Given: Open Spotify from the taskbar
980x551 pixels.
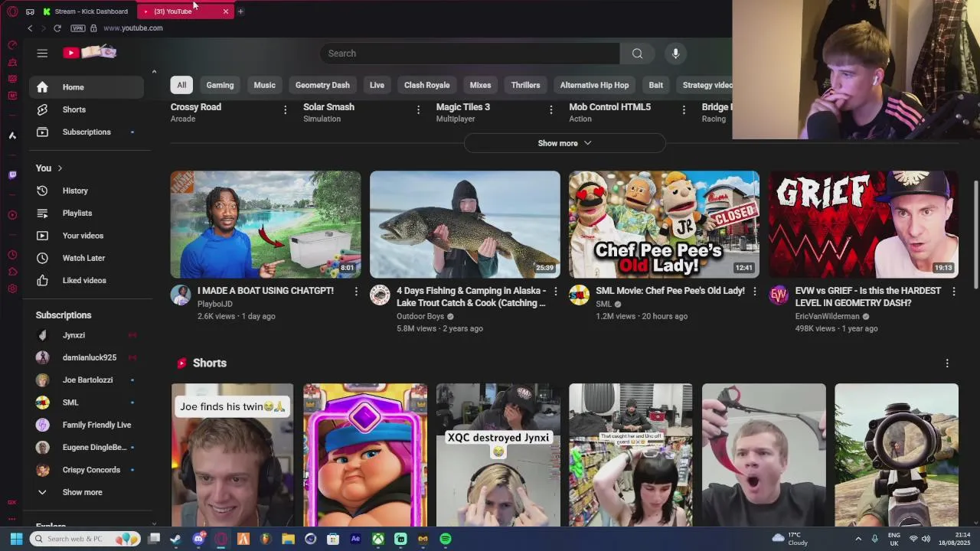Looking at the screenshot, I should [446, 539].
